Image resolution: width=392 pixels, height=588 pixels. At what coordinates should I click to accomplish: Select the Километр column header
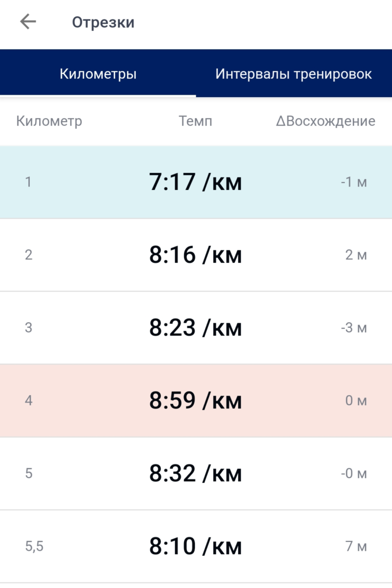point(49,121)
